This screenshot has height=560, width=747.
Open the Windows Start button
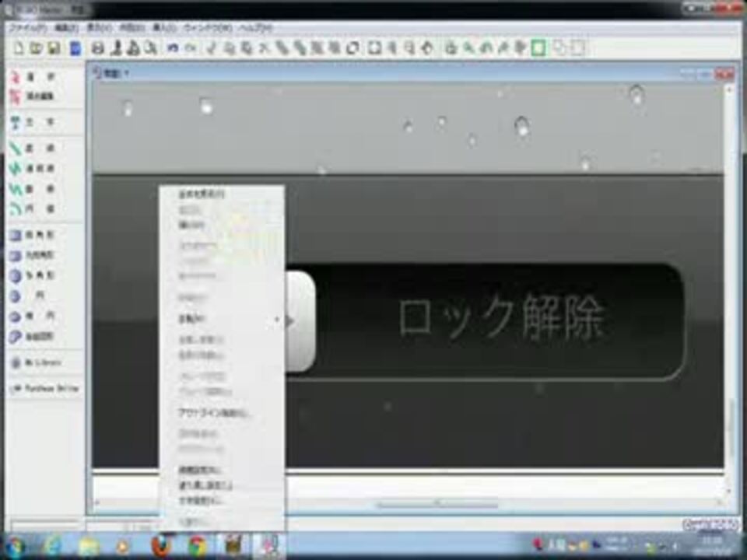tap(15, 546)
